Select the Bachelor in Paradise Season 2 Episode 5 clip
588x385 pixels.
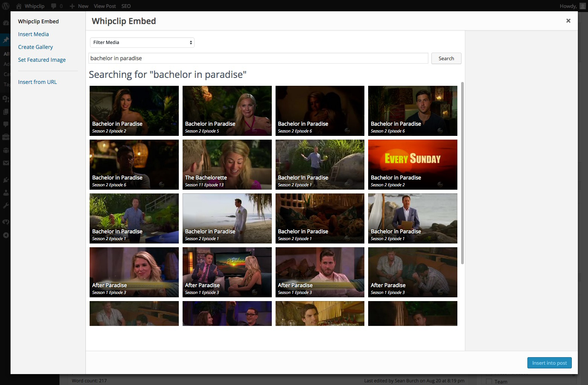(x=227, y=111)
